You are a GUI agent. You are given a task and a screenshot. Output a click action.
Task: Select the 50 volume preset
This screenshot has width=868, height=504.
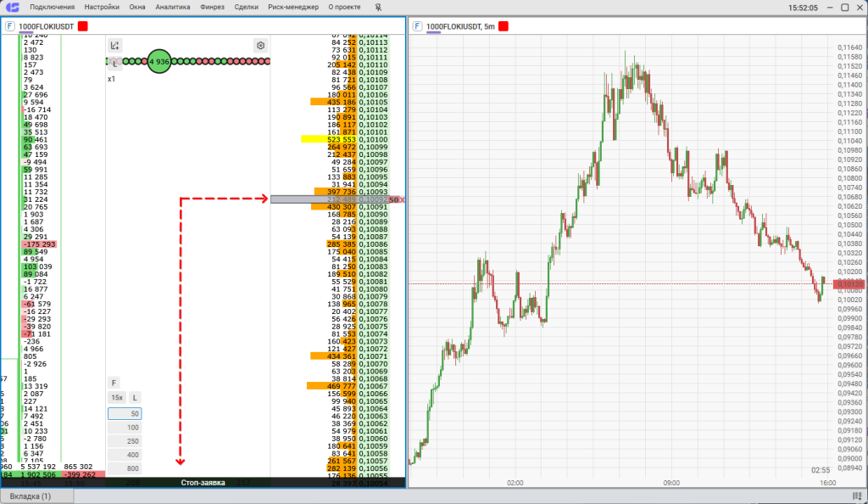click(x=125, y=414)
